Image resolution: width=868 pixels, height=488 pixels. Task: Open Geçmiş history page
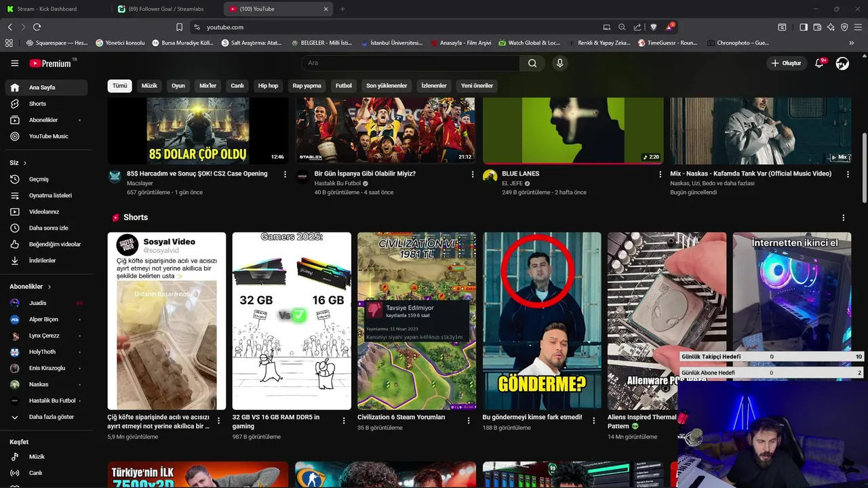[46, 179]
